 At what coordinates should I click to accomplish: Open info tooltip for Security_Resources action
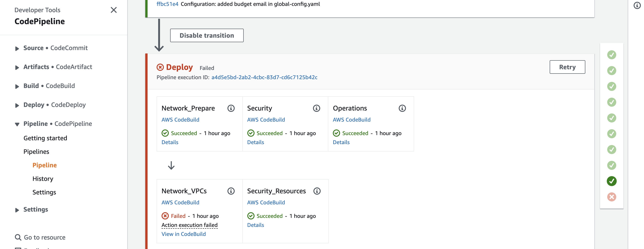pos(317,191)
